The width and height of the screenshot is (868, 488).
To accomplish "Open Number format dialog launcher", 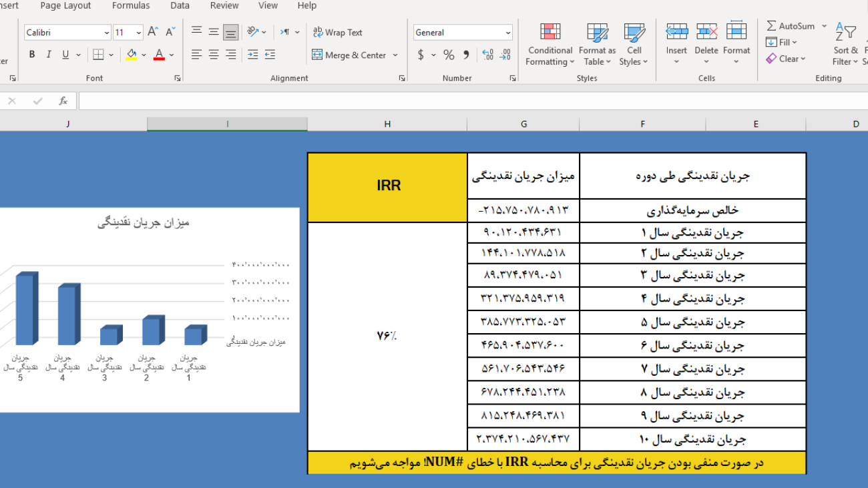I will tap(513, 78).
